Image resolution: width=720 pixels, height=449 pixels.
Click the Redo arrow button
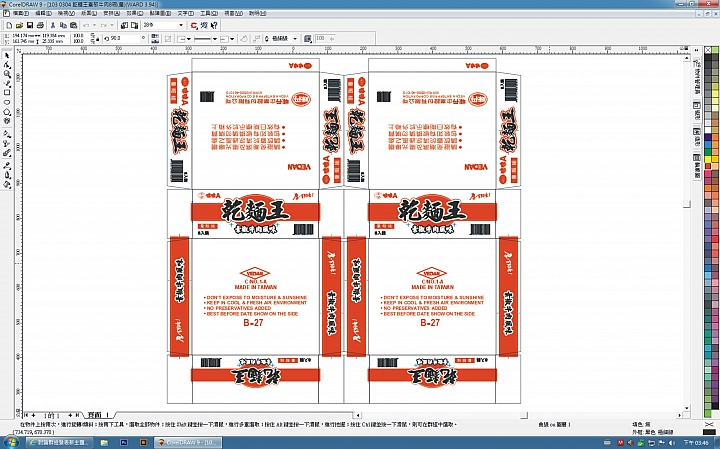coord(104,25)
